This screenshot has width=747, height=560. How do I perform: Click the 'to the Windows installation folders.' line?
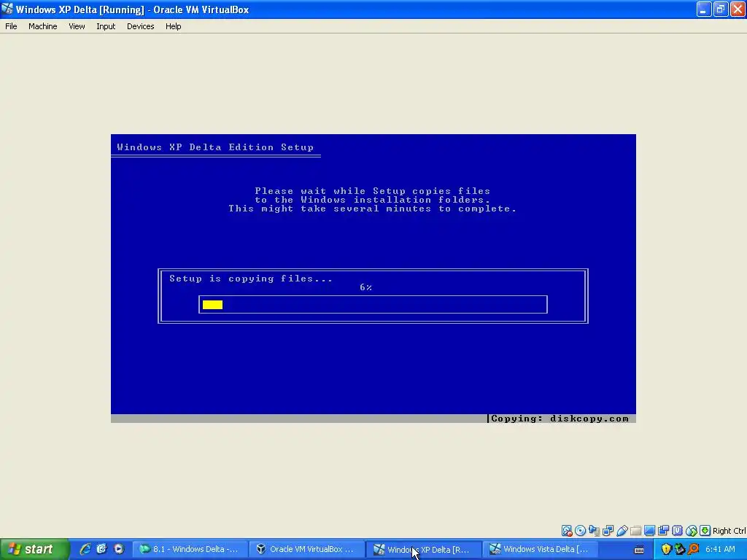373,200
